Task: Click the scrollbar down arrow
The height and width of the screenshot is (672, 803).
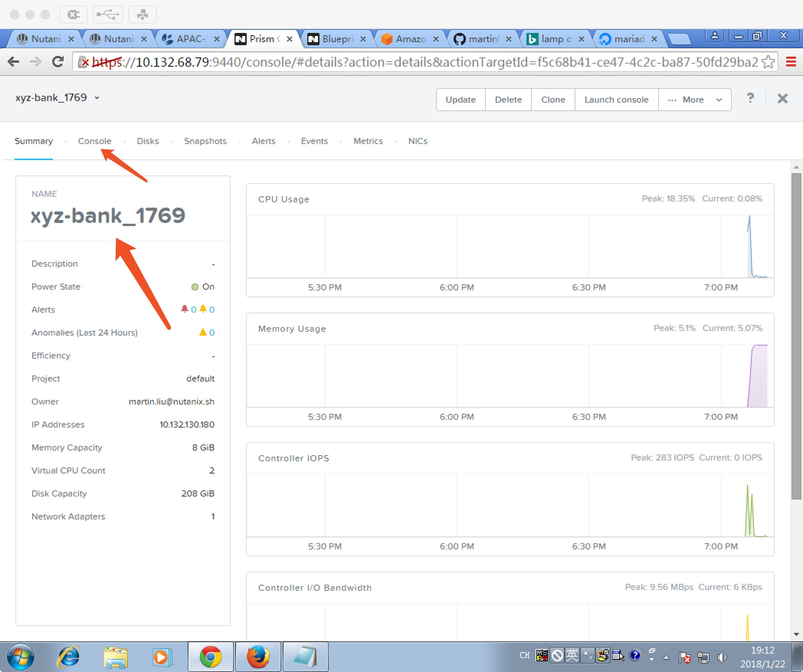Action: point(796,634)
